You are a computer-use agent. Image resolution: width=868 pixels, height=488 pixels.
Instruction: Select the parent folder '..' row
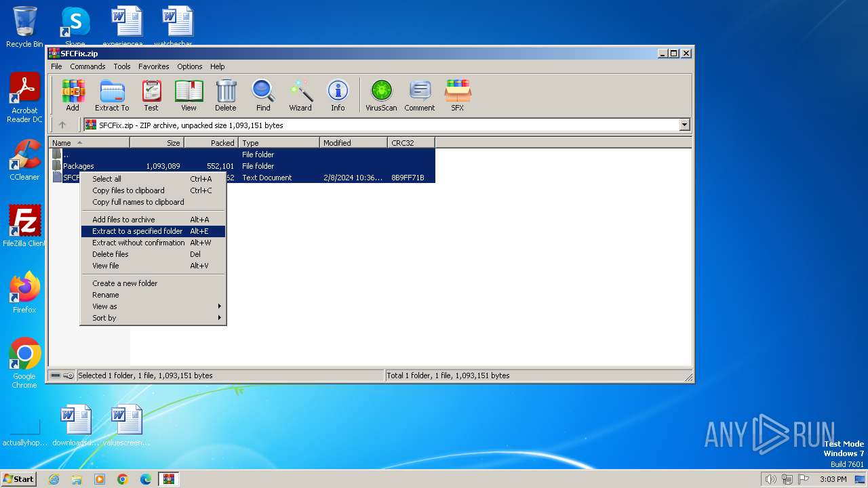click(x=242, y=155)
